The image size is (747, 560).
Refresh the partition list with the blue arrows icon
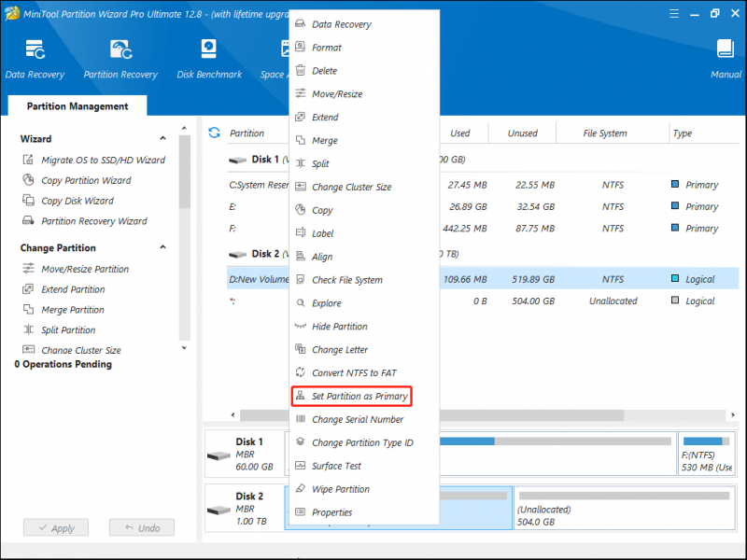(x=215, y=133)
